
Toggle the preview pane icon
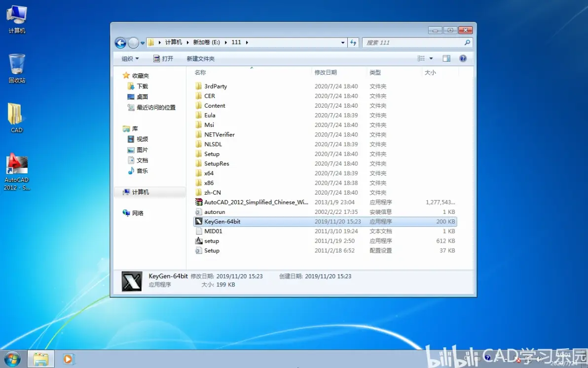[446, 58]
